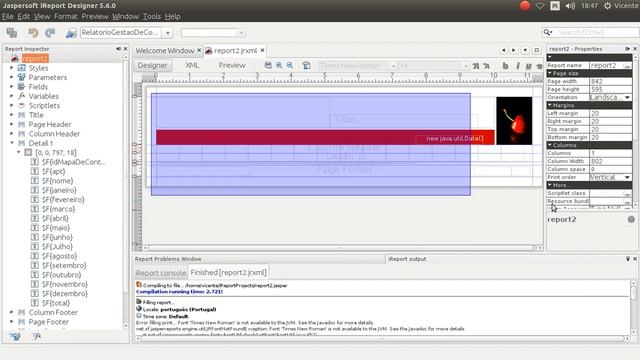Click the Save All toolbar icon
The image size is (640, 360).
[x=12, y=33]
